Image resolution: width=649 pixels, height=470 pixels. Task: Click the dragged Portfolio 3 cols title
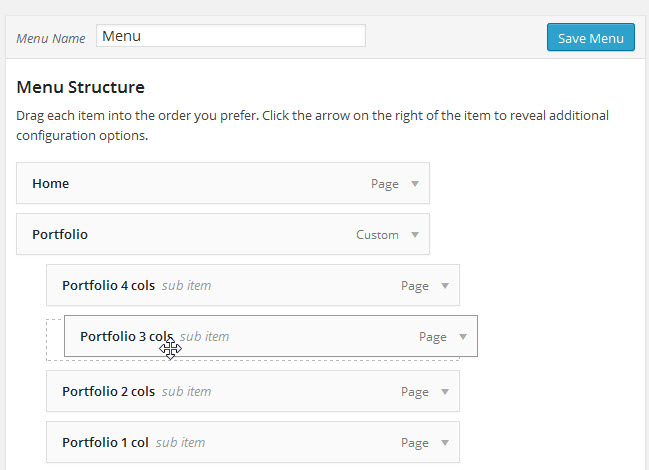click(126, 337)
